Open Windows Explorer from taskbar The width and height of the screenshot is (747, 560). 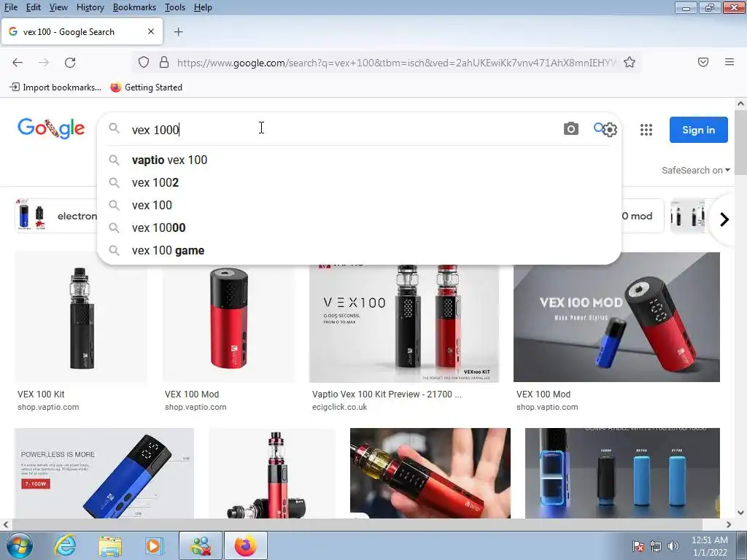coord(110,545)
